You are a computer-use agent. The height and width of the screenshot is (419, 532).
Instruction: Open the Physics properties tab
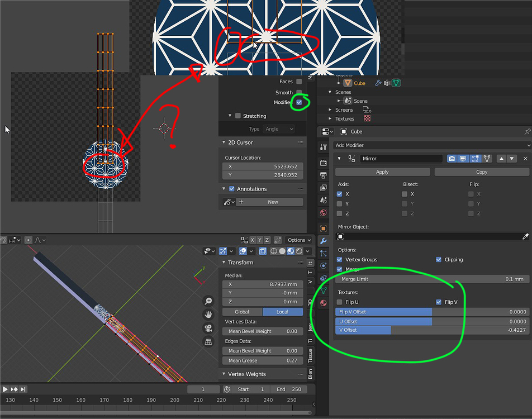[324, 266]
